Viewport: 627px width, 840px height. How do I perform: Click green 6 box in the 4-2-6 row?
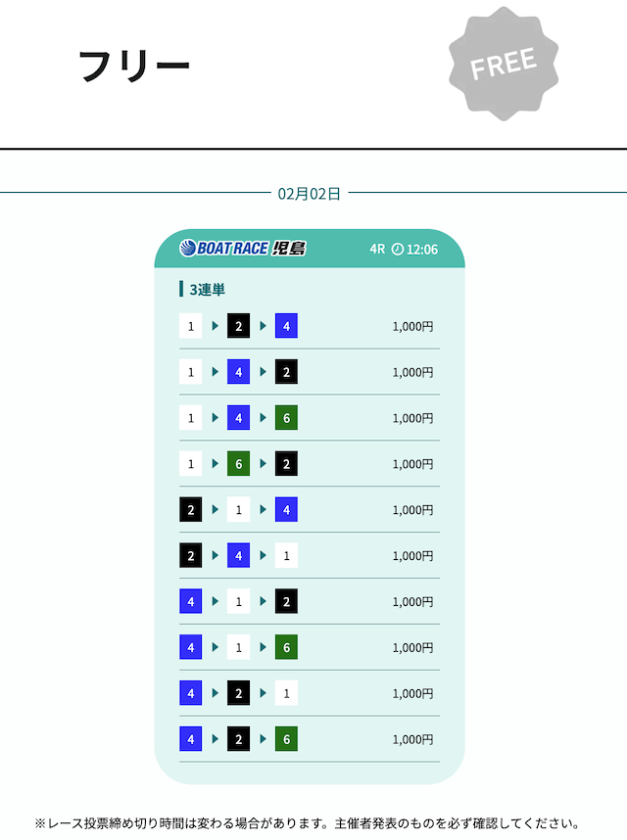coord(286,739)
